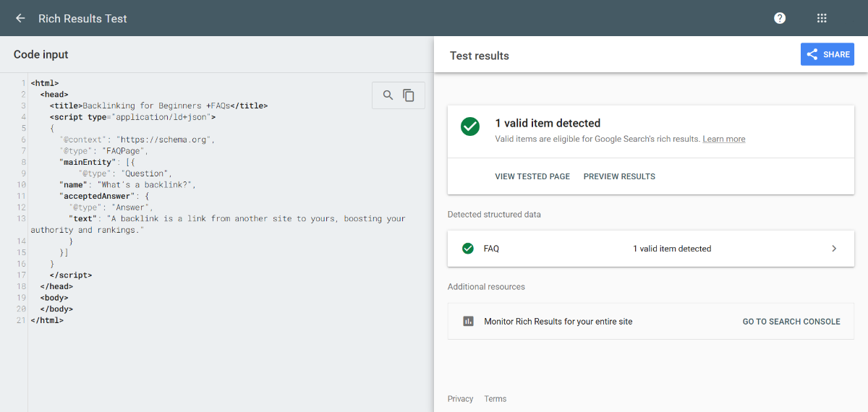
Task: Copy code using the copy icon
Action: (409, 95)
